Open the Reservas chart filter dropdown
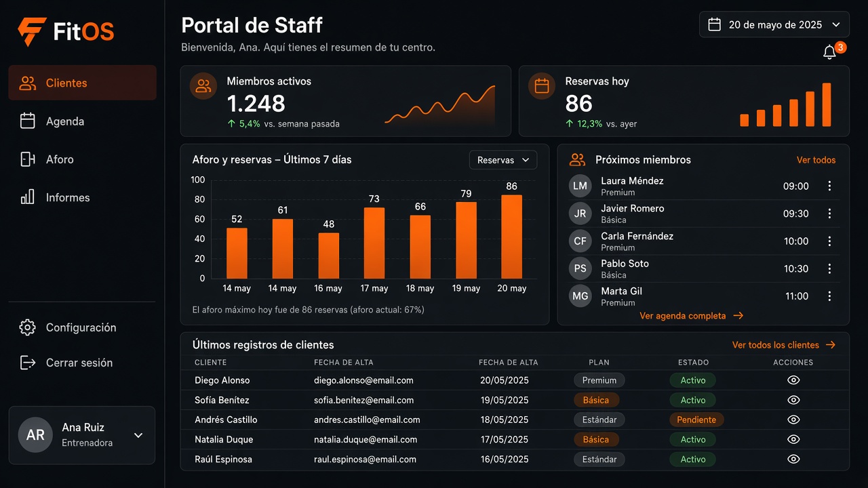The height and width of the screenshot is (488, 868). tap(503, 160)
